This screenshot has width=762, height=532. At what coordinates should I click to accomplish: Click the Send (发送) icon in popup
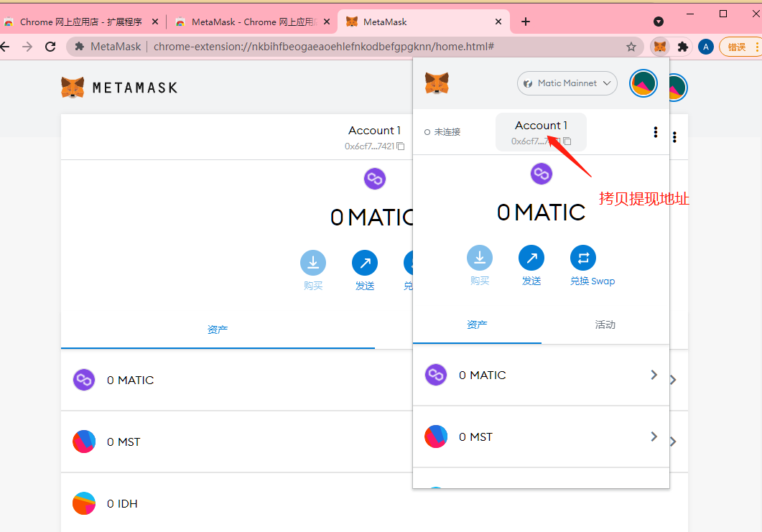(531, 258)
